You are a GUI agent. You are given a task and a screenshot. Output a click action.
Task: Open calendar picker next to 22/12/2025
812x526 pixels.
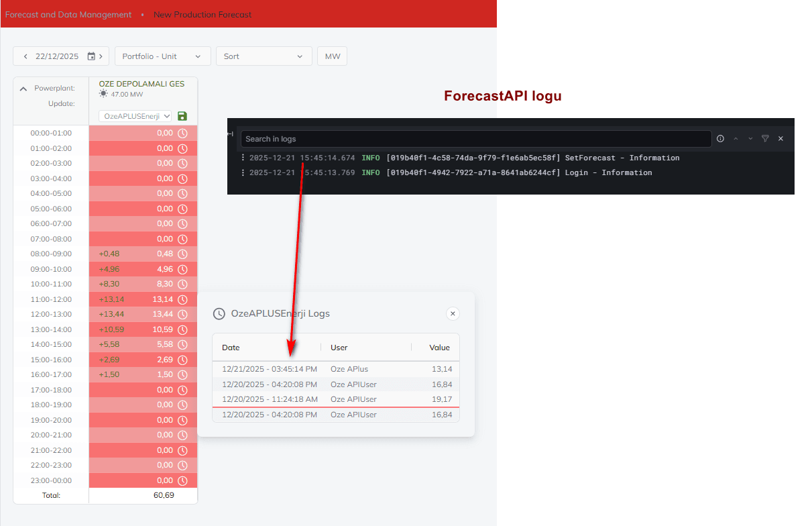coord(91,56)
